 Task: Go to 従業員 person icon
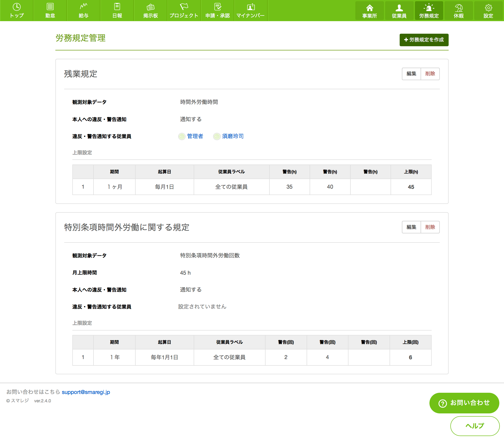399,8
